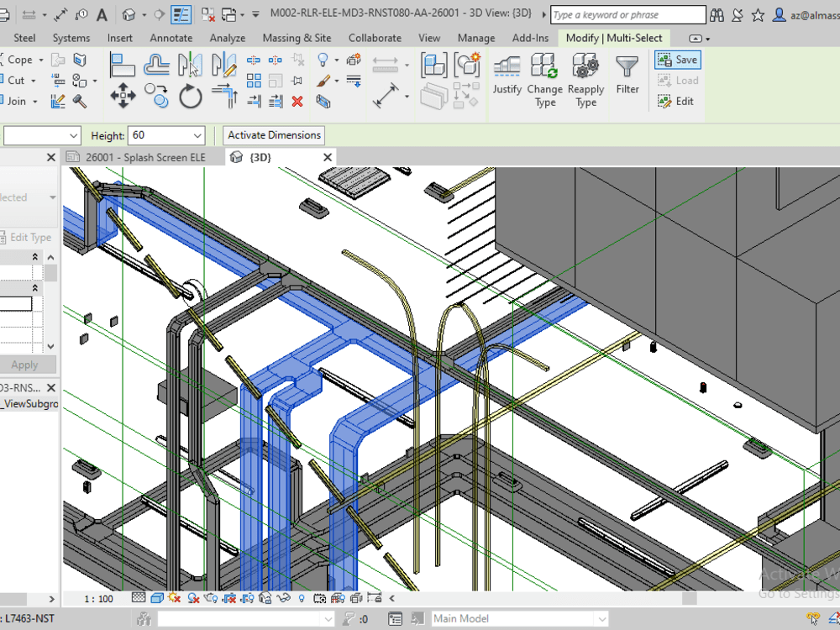This screenshot has width=840, height=630.
Task: Click Change Type
Action: click(545, 81)
